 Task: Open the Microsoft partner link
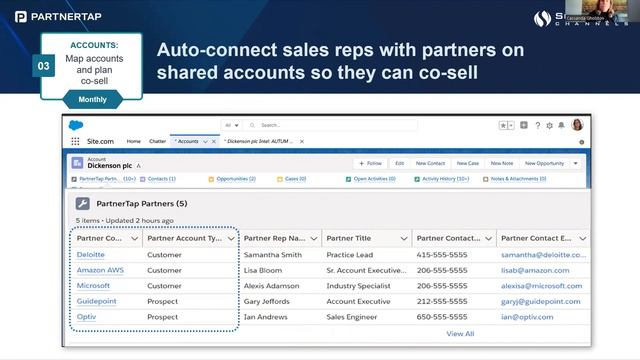[93, 286]
